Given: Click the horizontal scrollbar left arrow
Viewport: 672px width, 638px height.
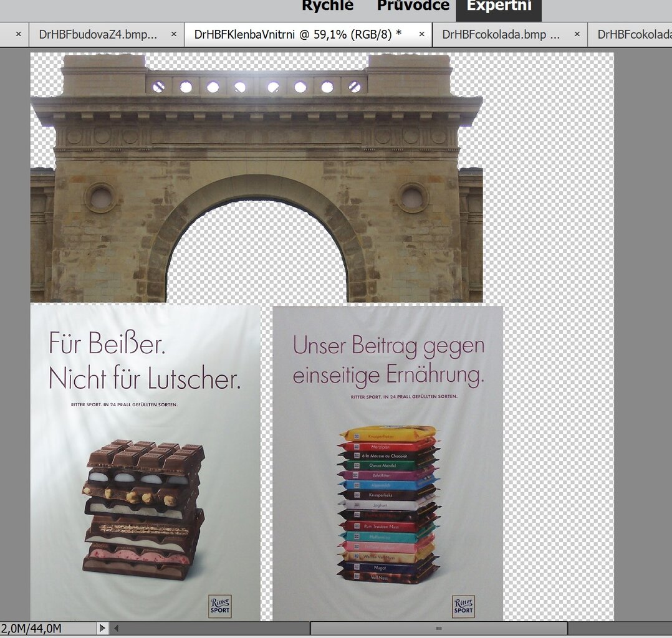Looking at the screenshot, I should click(116, 628).
